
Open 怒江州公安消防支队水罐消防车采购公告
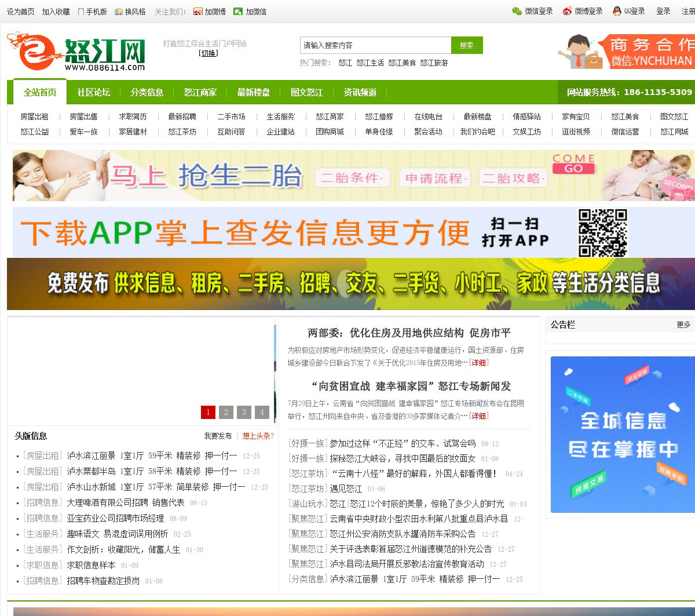[403, 534]
